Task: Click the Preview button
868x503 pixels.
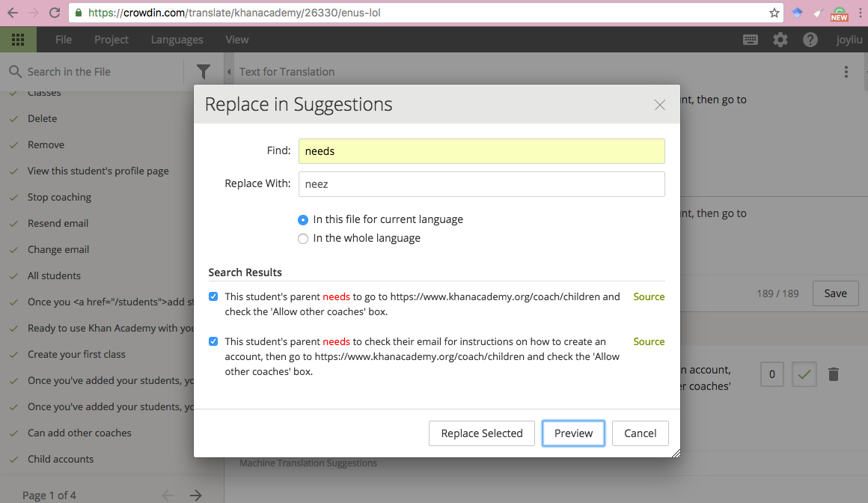Action: pos(573,433)
